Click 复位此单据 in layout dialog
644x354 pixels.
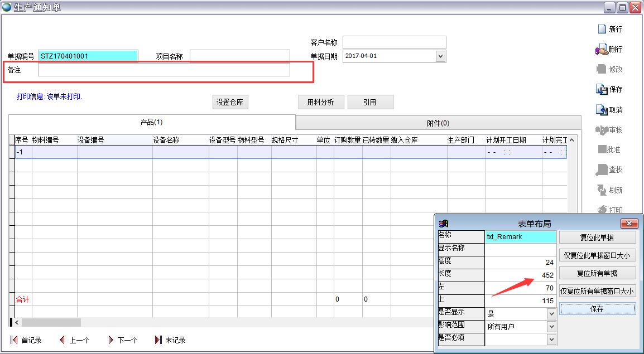[597, 237]
